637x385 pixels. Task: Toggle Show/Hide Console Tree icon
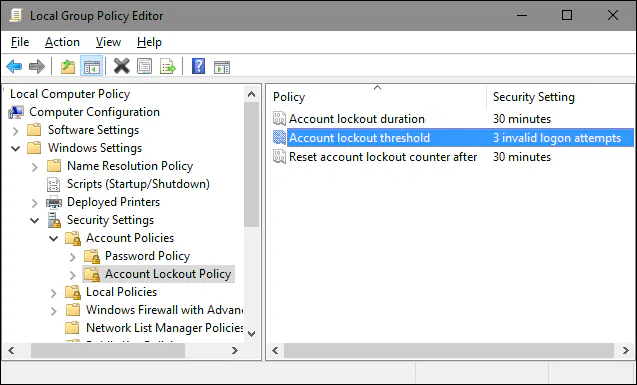click(x=91, y=66)
